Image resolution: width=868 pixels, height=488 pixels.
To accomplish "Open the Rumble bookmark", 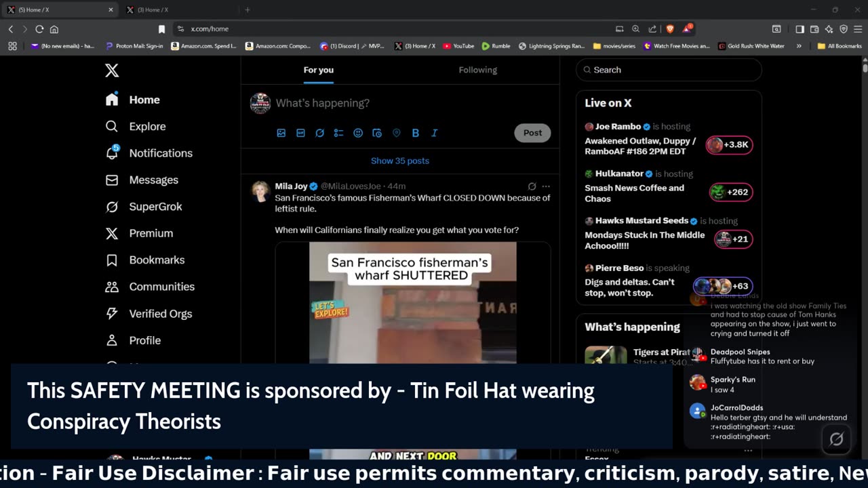I will tap(496, 46).
